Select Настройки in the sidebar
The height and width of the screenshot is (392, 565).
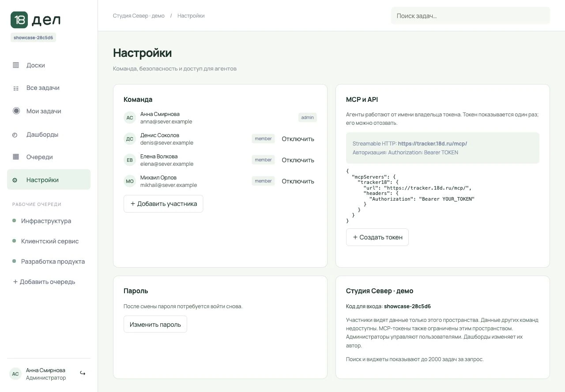coord(49,179)
